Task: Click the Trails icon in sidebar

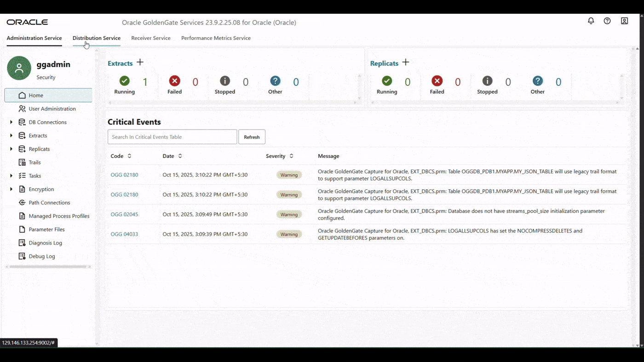Action: point(22,162)
